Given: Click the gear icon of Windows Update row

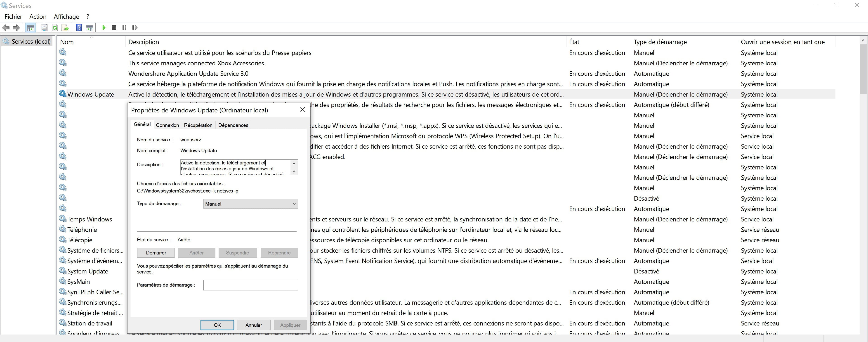Looking at the screenshot, I should point(63,94).
